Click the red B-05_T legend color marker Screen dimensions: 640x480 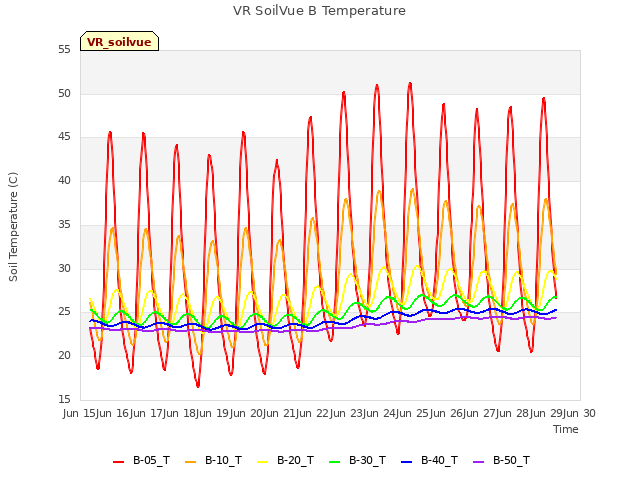(118, 462)
